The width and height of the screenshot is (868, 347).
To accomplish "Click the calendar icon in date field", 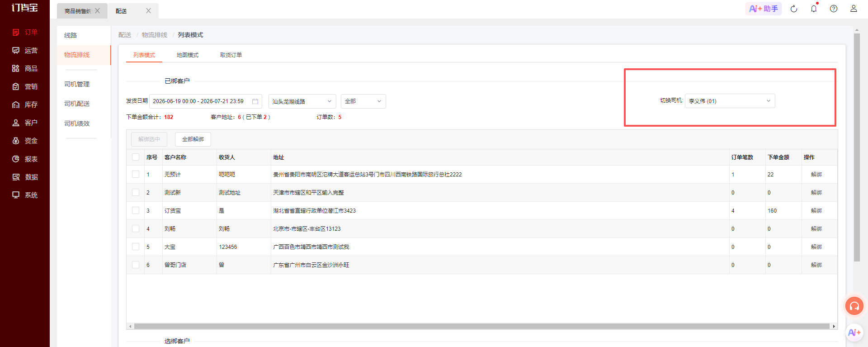I will 255,101.
